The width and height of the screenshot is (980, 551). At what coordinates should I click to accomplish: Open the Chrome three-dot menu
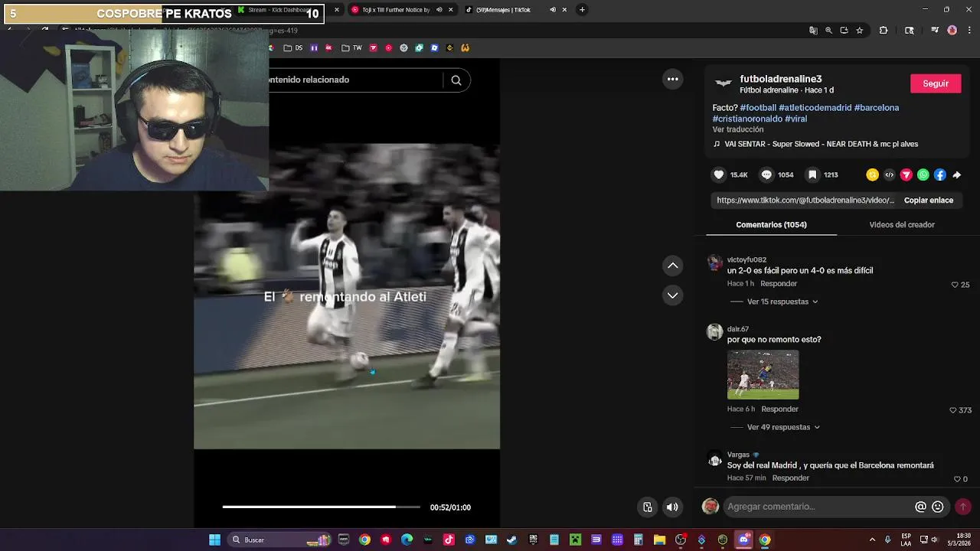(x=969, y=31)
